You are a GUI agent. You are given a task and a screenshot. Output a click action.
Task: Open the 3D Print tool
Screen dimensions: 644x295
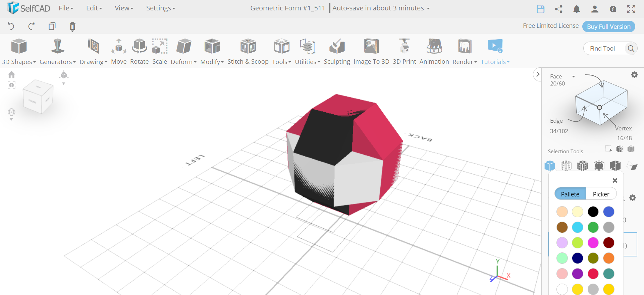tap(404, 52)
